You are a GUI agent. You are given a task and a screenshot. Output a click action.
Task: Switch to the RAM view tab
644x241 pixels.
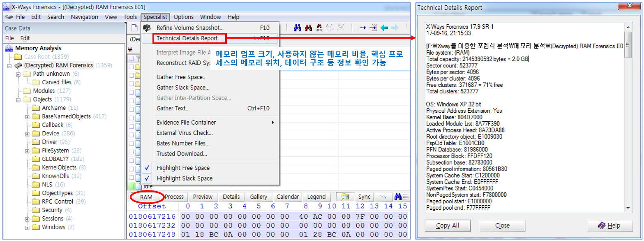tap(146, 197)
